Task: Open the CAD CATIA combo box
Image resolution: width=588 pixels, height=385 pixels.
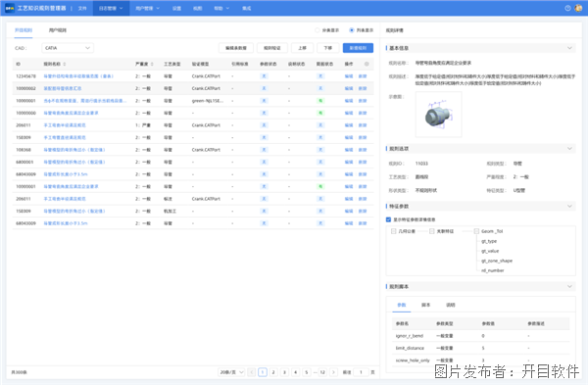Action: tap(68, 48)
